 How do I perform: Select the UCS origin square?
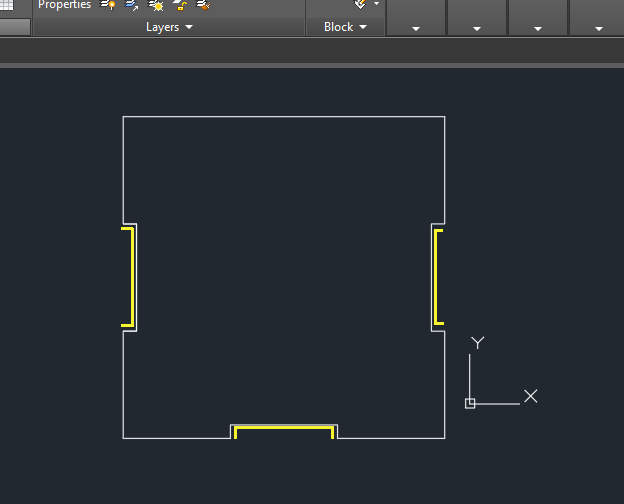(470, 403)
